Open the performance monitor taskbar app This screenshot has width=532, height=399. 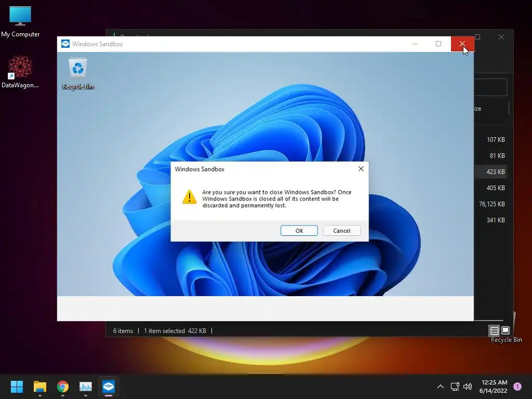click(x=86, y=387)
